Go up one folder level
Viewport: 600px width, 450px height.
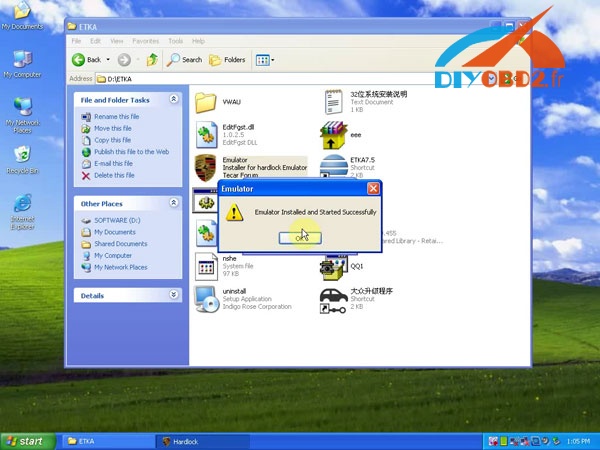[152, 60]
